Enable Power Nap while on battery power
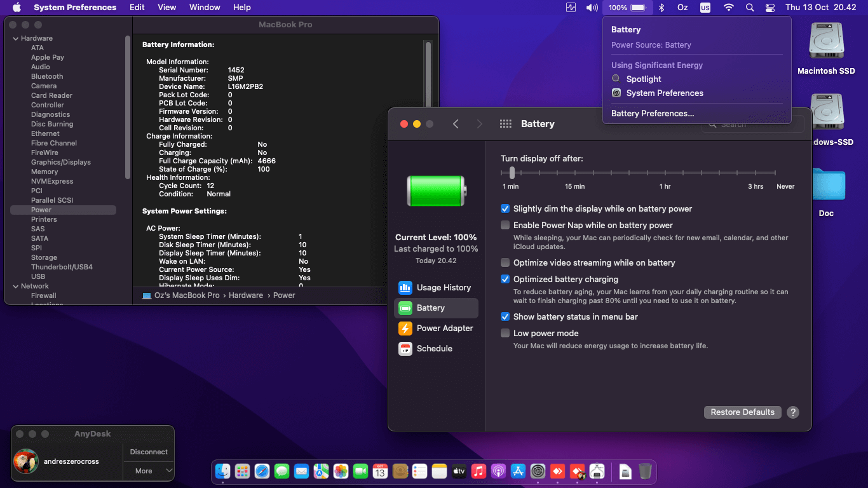Screen dimensions: 868x488 click(505, 225)
